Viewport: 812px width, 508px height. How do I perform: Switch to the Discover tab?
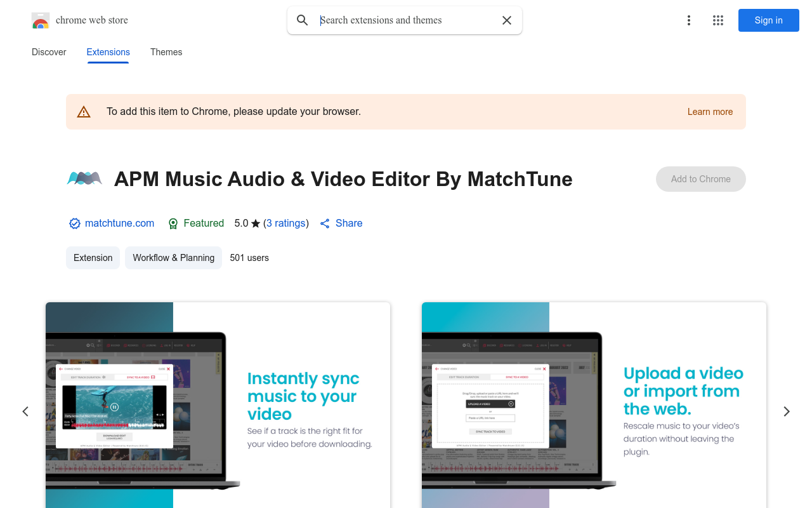pos(49,52)
